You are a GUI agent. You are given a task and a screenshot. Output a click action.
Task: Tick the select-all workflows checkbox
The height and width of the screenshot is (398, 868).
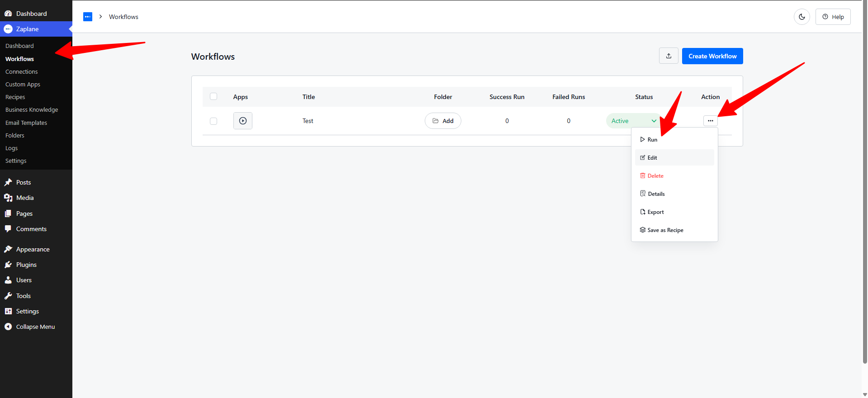tap(213, 96)
